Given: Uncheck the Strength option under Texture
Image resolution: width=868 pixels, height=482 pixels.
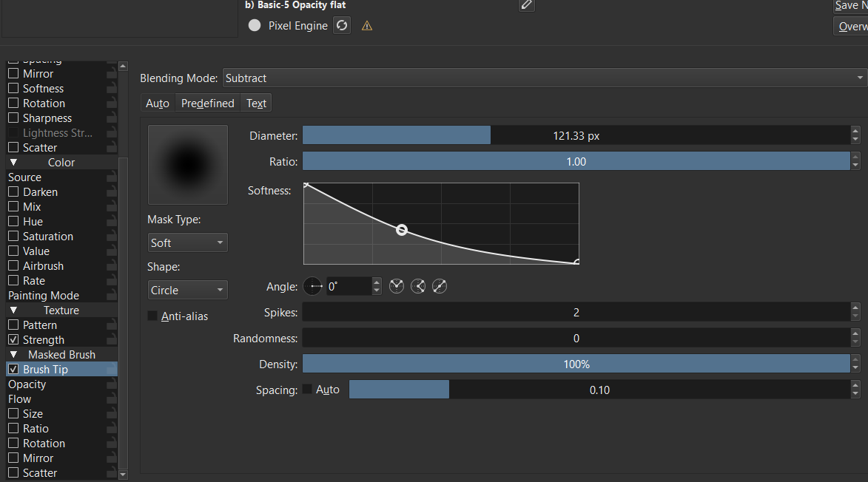Looking at the screenshot, I should click(x=13, y=340).
